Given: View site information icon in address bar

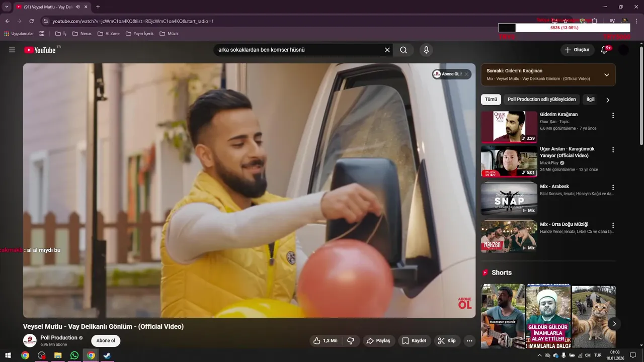Looking at the screenshot, I should [46, 21].
